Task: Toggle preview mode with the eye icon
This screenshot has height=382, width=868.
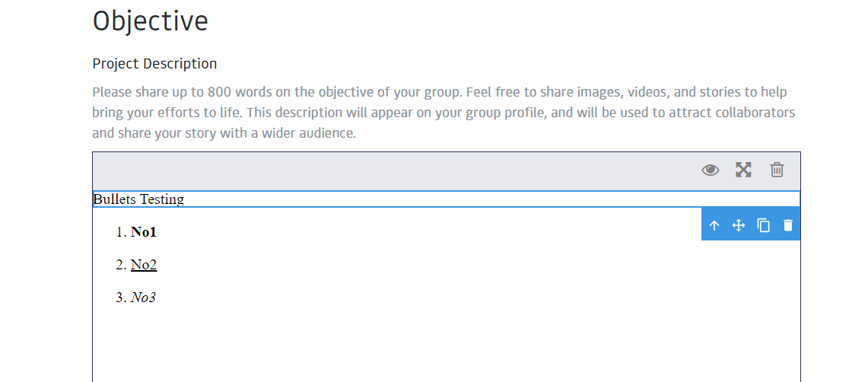Action: 710,170
